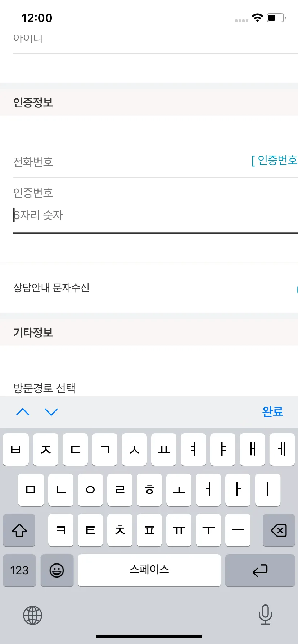298x644 pixels.
Task: Request code via 인증번호 link
Action: pyautogui.click(x=274, y=160)
